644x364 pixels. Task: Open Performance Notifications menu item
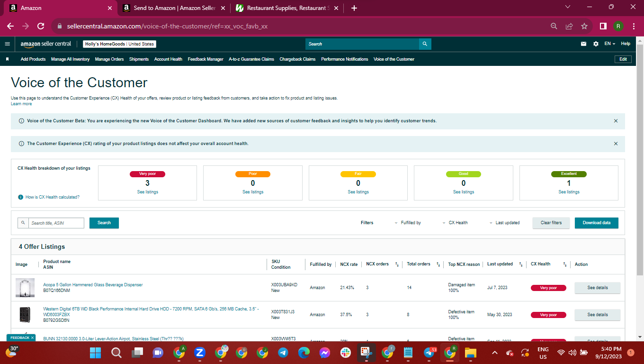(345, 59)
